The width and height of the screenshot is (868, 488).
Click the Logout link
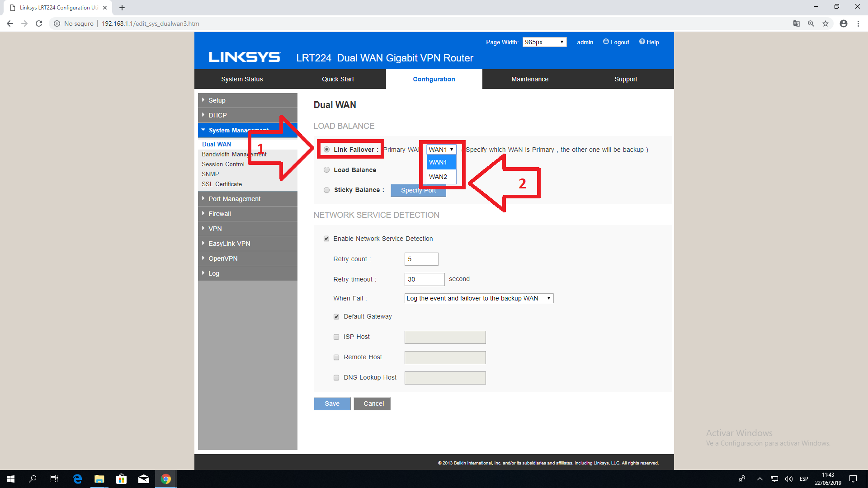coord(619,42)
